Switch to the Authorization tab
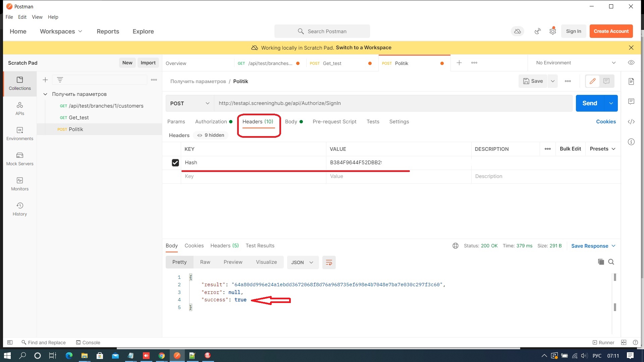 214,122
